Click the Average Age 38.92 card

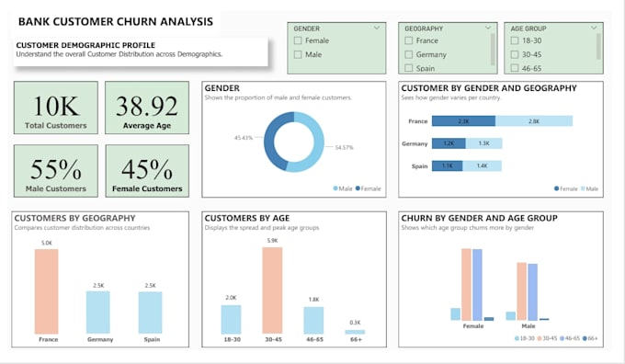(x=147, y=108)
